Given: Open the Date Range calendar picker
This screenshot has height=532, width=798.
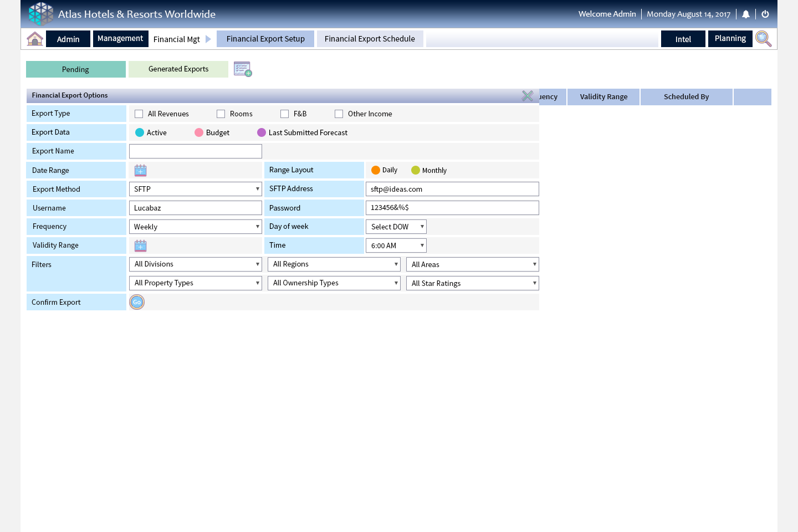Looking at the screenshot, I should tap(141, 170).
